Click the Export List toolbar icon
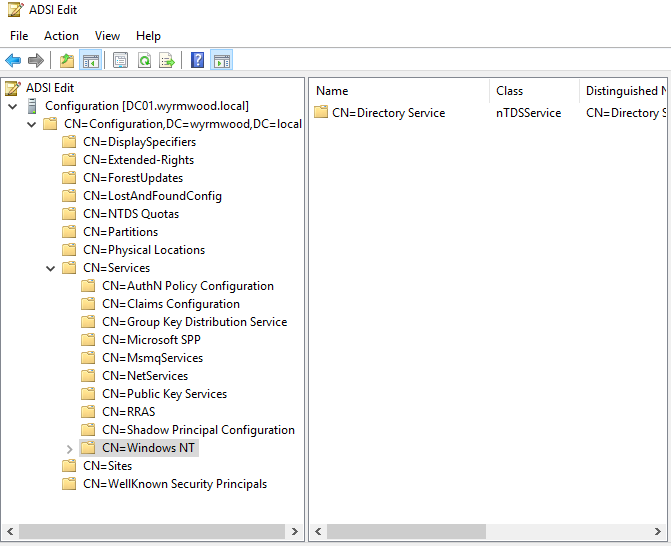The width and height of the screenshot is (671, 546). (167, 61)
